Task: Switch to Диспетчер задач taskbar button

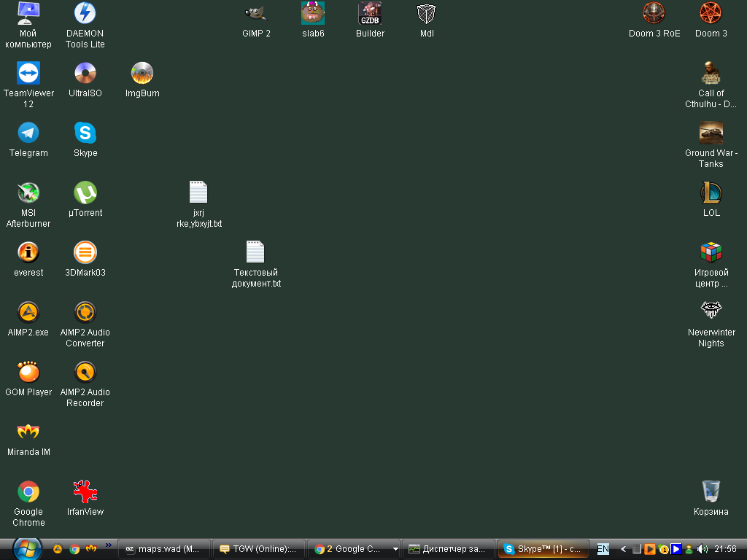Action: coord(449,549)
